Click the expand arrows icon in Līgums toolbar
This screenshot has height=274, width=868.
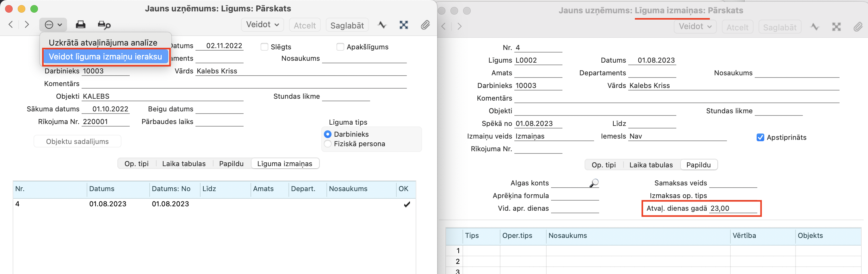(403, 25)
